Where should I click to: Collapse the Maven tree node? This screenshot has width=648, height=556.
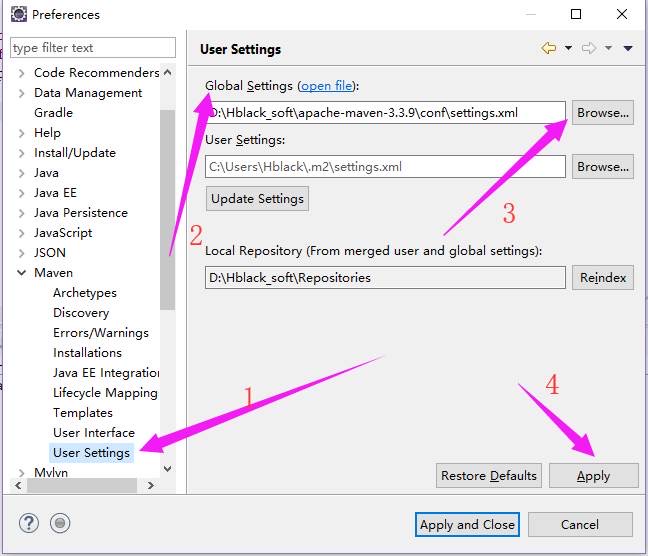coord(22,273)
